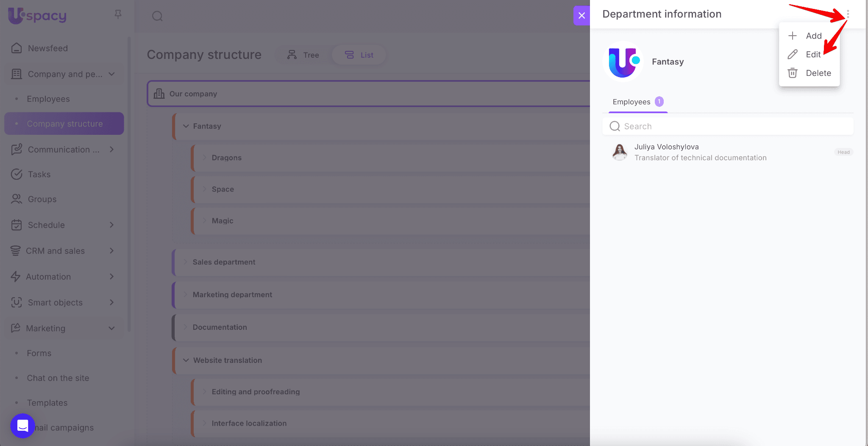The height and width of the screenshot is (446, 868).
Task: Switch to Tree view
Action: click(303, 55)
